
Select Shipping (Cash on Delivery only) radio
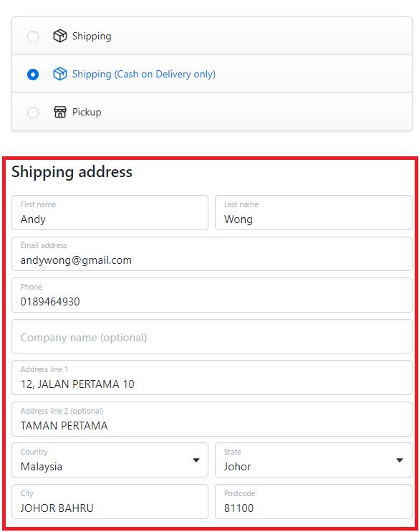click(x=33, y=75)
